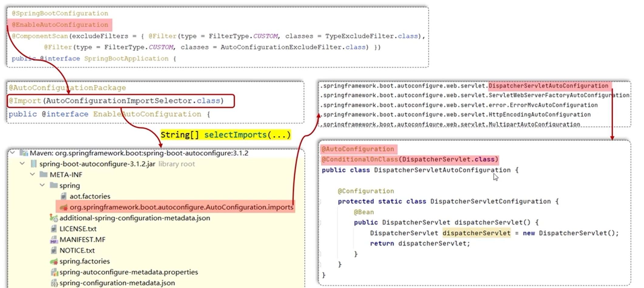The width and height of the screenshot is (644, 288).
Task: Select the spring folder row
Action: (69, 185)
